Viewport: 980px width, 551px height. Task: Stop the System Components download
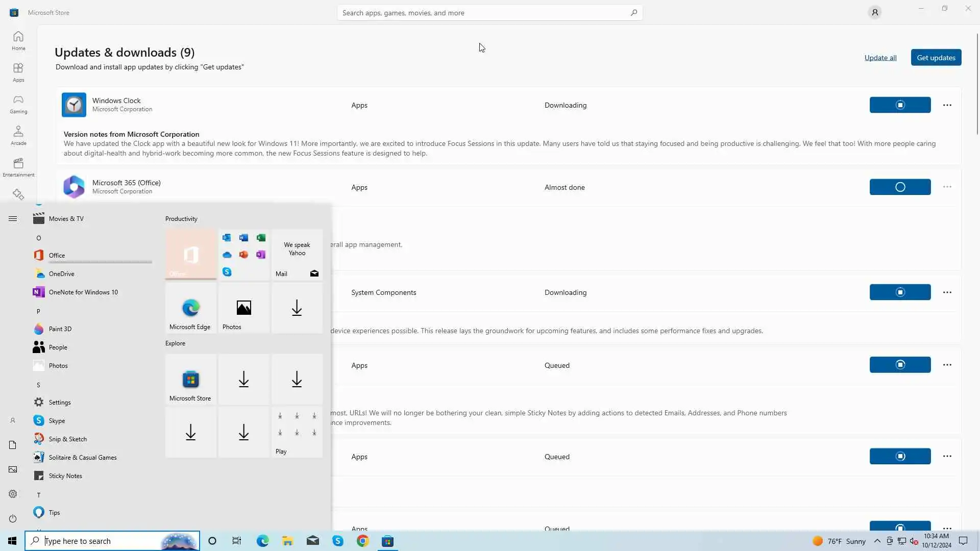[900, 292]
